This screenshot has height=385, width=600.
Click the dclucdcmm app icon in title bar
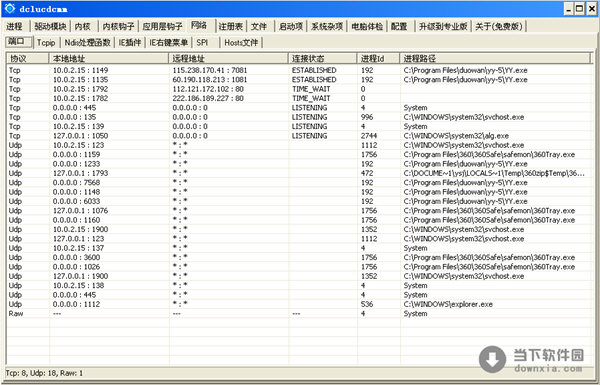click(10, 8)
